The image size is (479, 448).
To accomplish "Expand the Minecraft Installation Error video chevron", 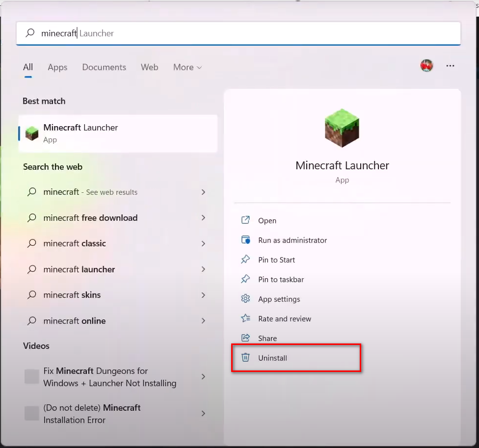I will coord(204,414).
